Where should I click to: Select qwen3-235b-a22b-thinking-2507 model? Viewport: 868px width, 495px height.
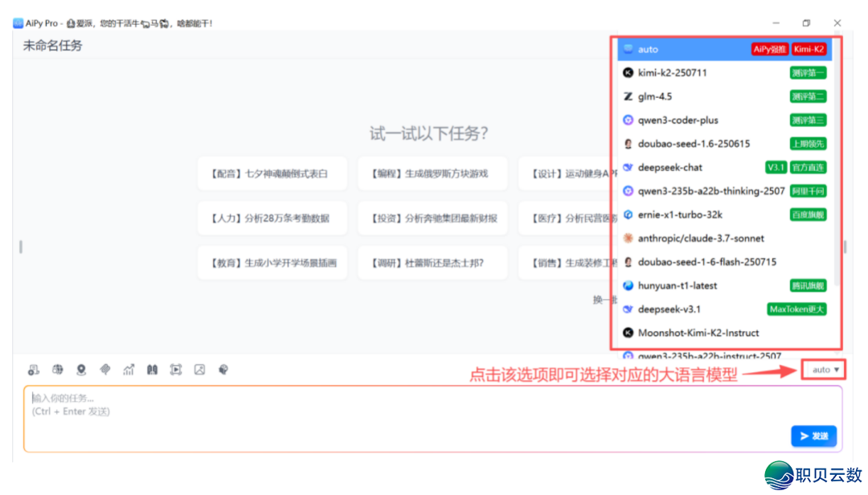[725, 191]
